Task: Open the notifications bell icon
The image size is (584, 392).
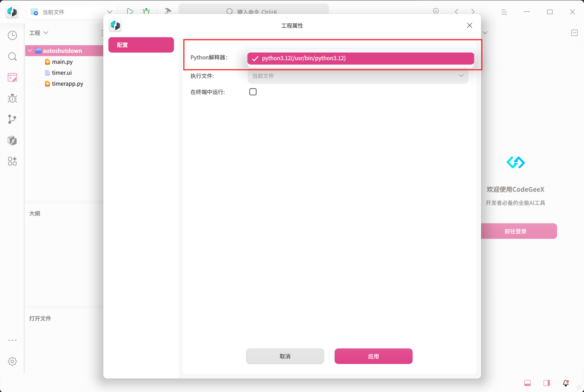Action: [x=566, y=383]
